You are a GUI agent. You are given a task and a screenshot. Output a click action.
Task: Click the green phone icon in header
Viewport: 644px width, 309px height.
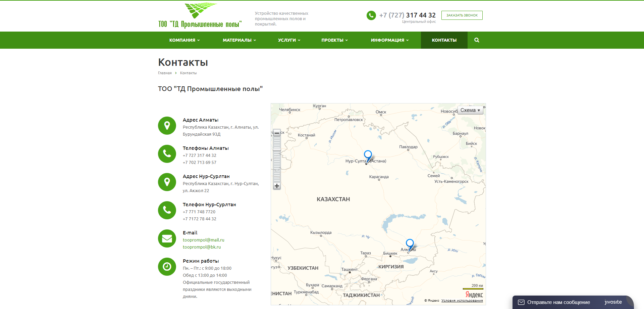pos(371,15)
